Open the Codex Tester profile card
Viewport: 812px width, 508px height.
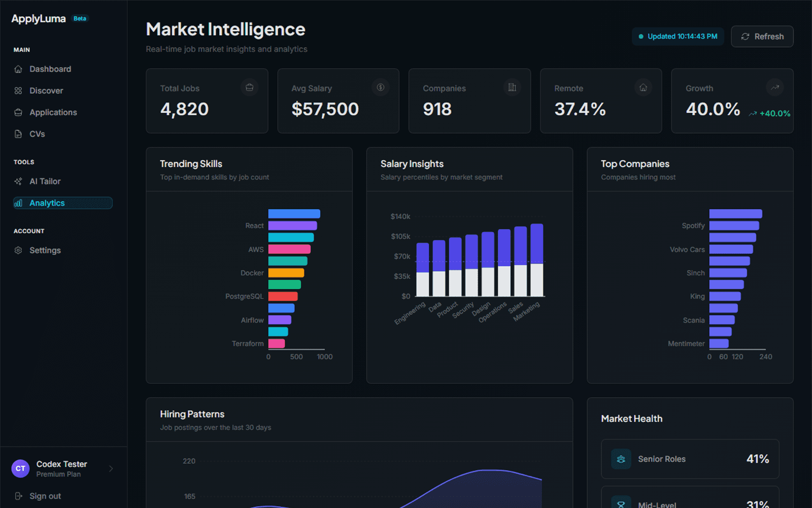point(63,468)
